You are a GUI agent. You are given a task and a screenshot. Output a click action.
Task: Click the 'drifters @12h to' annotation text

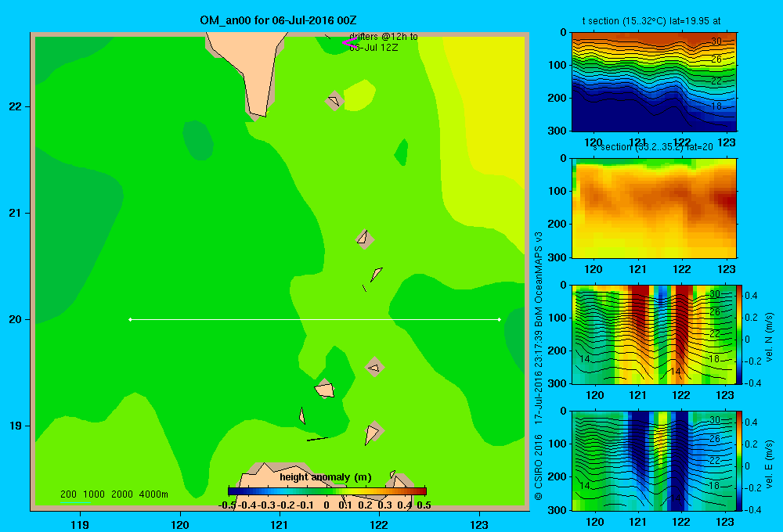384,37
